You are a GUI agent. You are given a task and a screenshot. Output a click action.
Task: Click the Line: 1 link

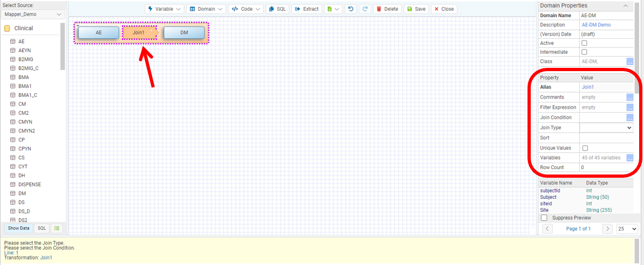pyautogui.click(x=11, y=253)
